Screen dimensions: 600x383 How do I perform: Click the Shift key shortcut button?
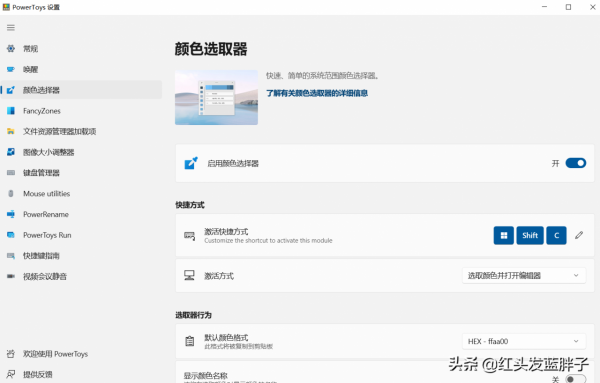(x=530, y=235)
